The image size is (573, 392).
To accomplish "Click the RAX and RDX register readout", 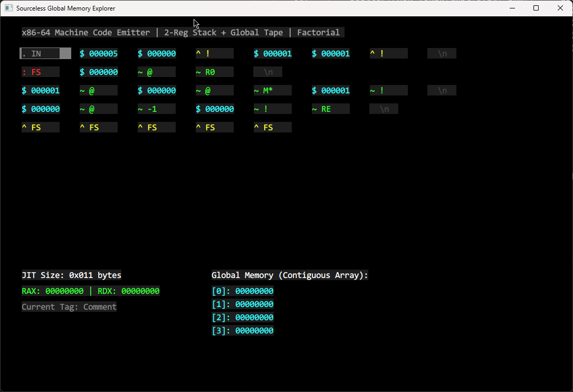I will [x=90, y=291].
